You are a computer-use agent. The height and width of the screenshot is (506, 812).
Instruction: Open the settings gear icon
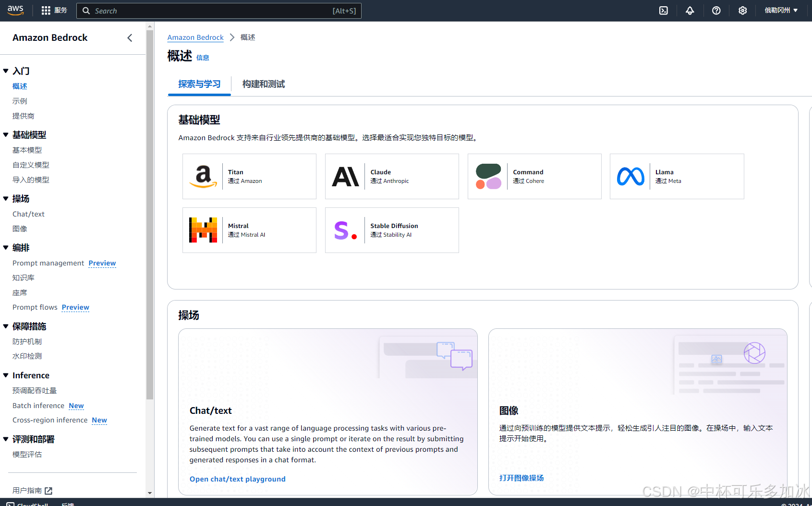click(x=743, y=11)
